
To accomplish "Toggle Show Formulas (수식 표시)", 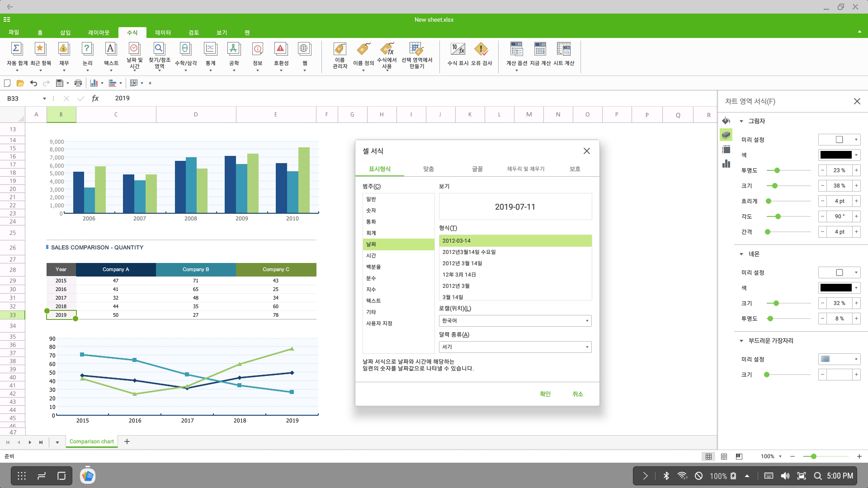I will 458,55.
